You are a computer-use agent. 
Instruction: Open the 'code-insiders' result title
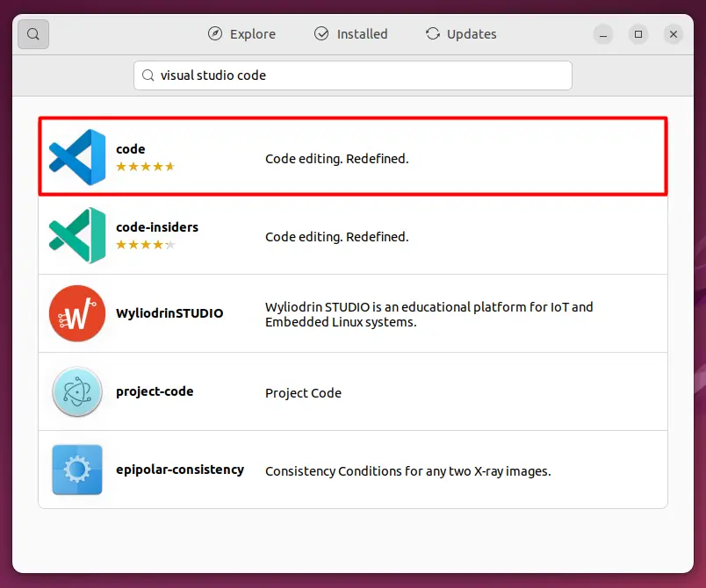tap(157, 227)
